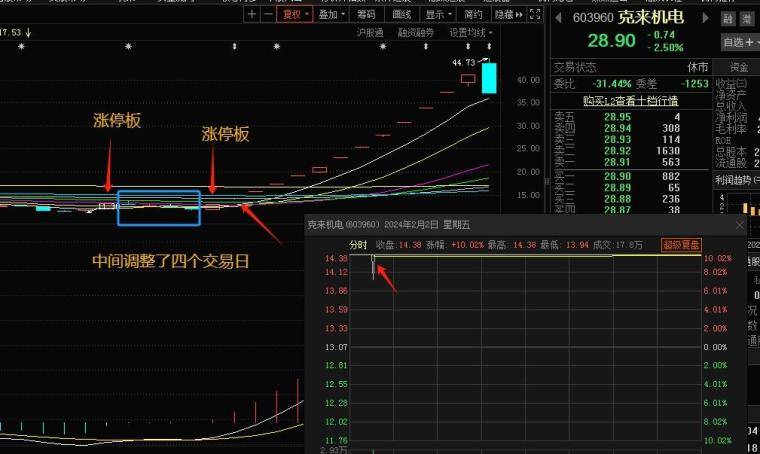
Task: Click popup title 克来机电 2024年2月2日
Action: point(389,225)
